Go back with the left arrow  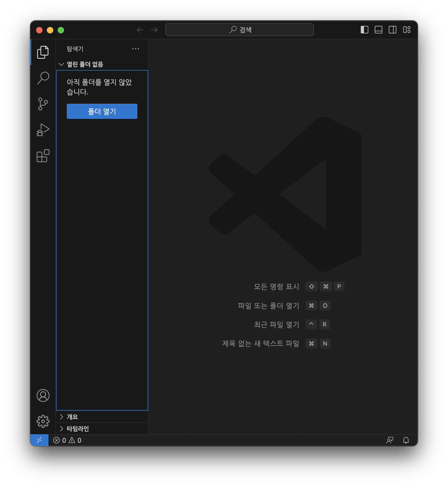point(140,30)
